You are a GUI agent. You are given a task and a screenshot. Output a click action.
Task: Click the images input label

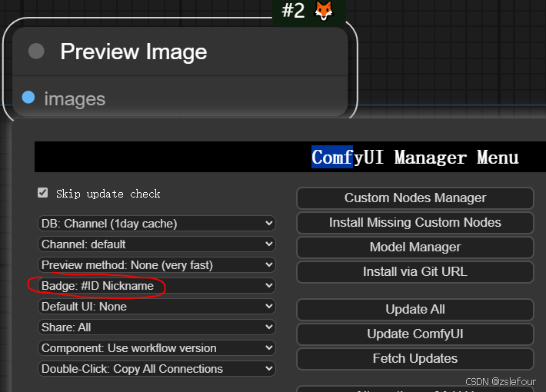75,99
